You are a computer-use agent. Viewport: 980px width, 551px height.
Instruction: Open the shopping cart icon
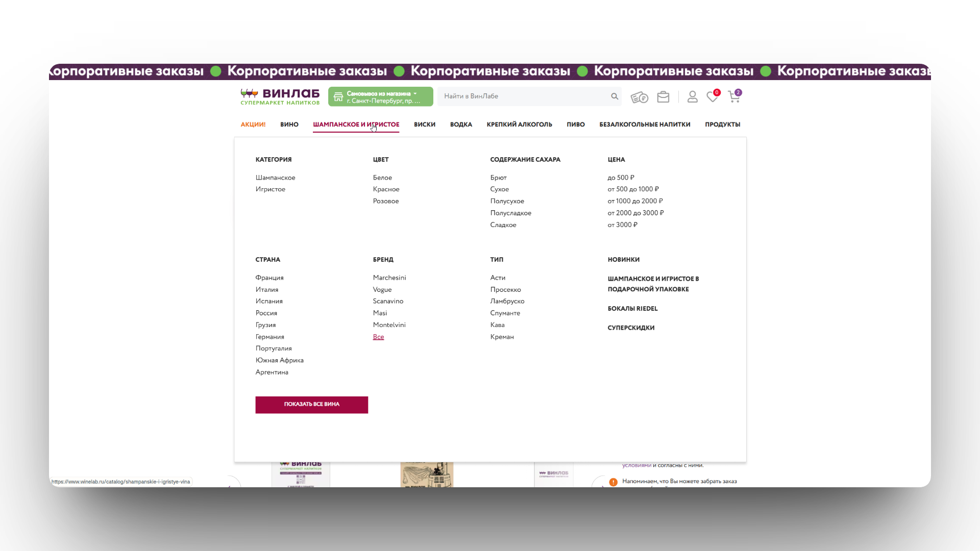click(734, 97)
